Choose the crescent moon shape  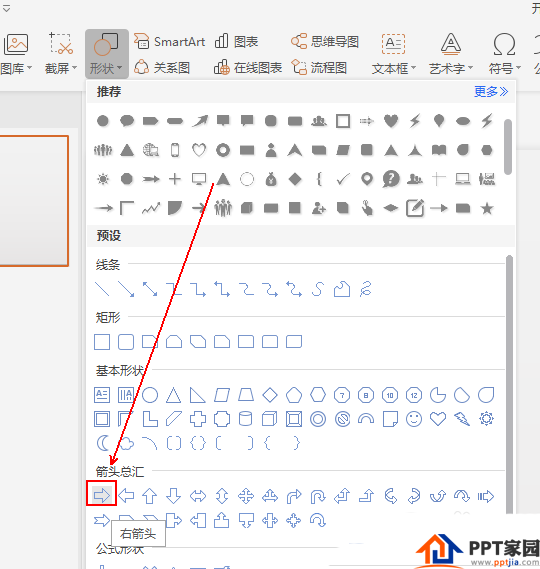tap(103, 443)
